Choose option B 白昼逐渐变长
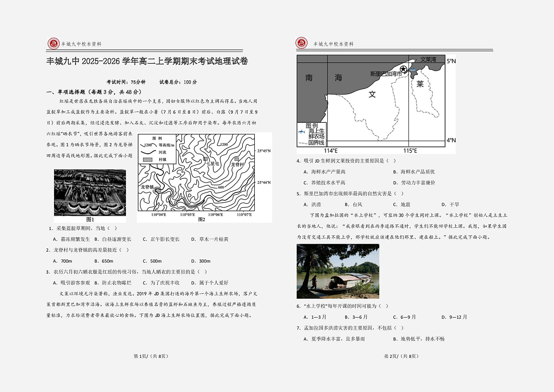Screen dimensions: 554x392 (x=113, y=239)
